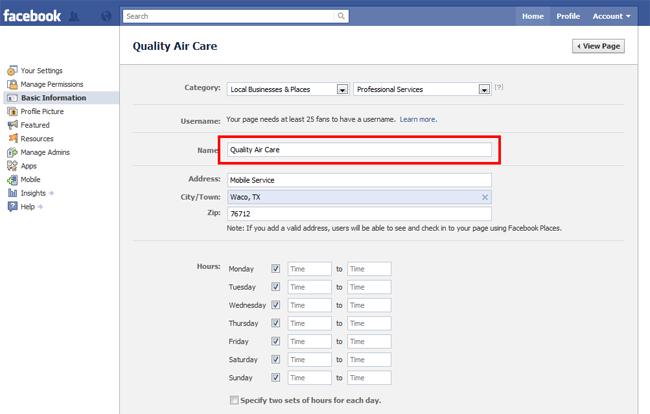Clear the Waco, TX city entry

pyautogui.click(x=485, y=197)
